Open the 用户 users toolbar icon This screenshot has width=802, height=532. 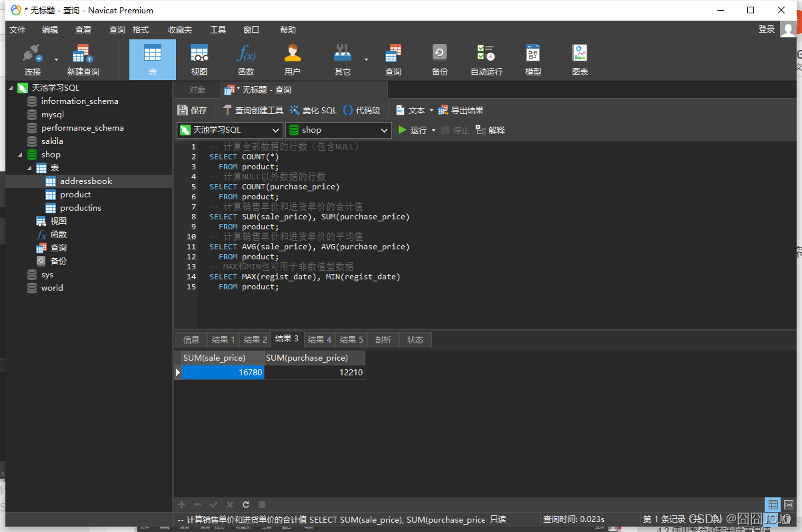coord(292,60)
